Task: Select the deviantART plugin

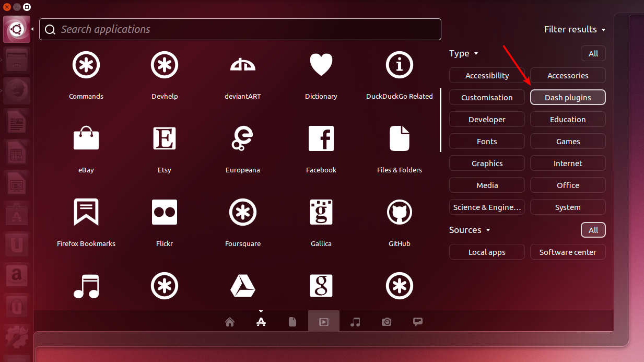Action: pyautogui.click(x=243, y=65)
